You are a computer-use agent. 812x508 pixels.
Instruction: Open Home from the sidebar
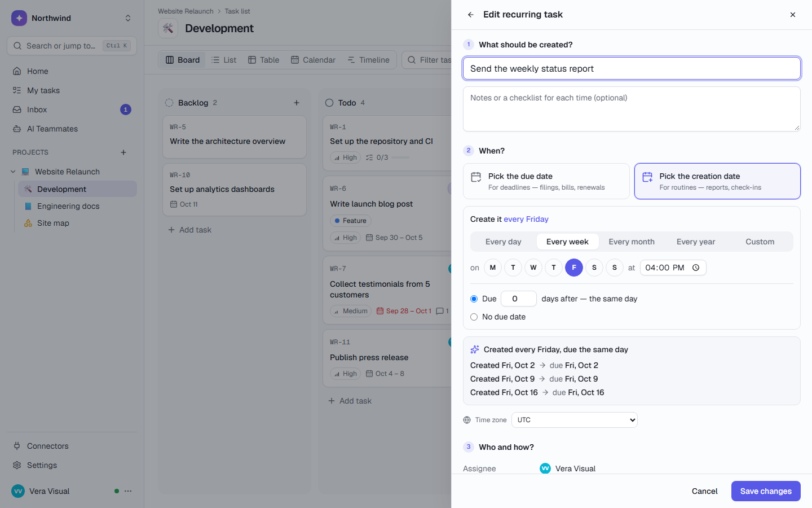pos(72,71)
